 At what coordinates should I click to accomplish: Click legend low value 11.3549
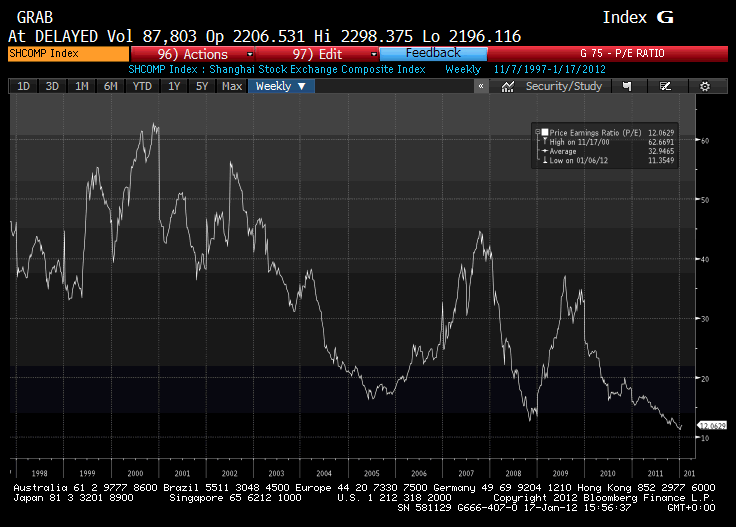pyautogui.click(x=661, y=160)
